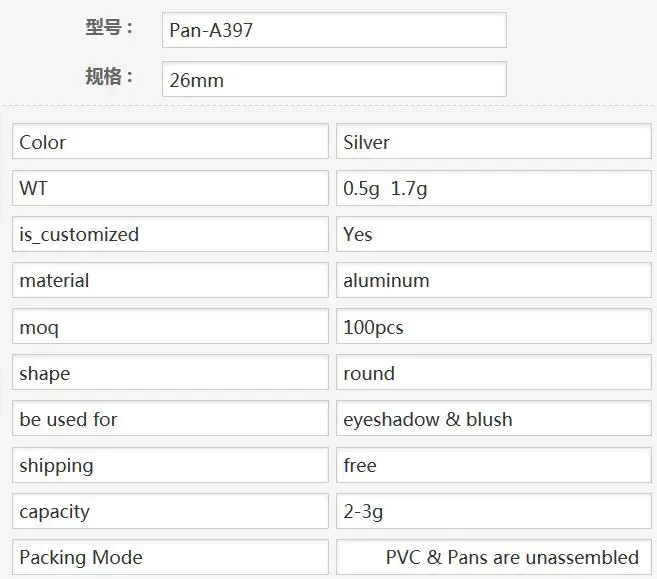Select the Color attribute name field
657x579 pixels.
170,142
